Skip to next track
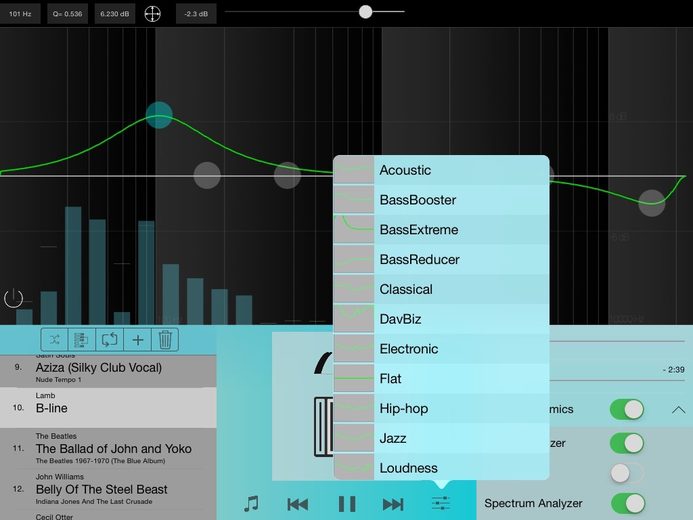 pos(393,504)
